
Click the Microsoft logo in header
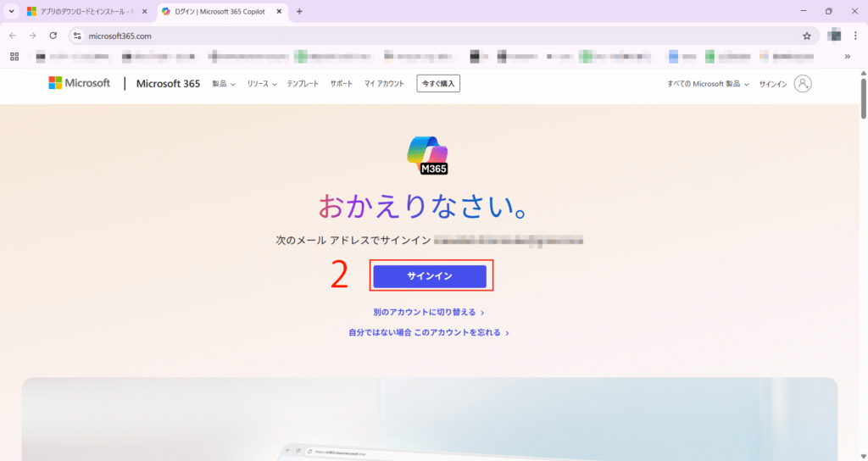(80, 83)
